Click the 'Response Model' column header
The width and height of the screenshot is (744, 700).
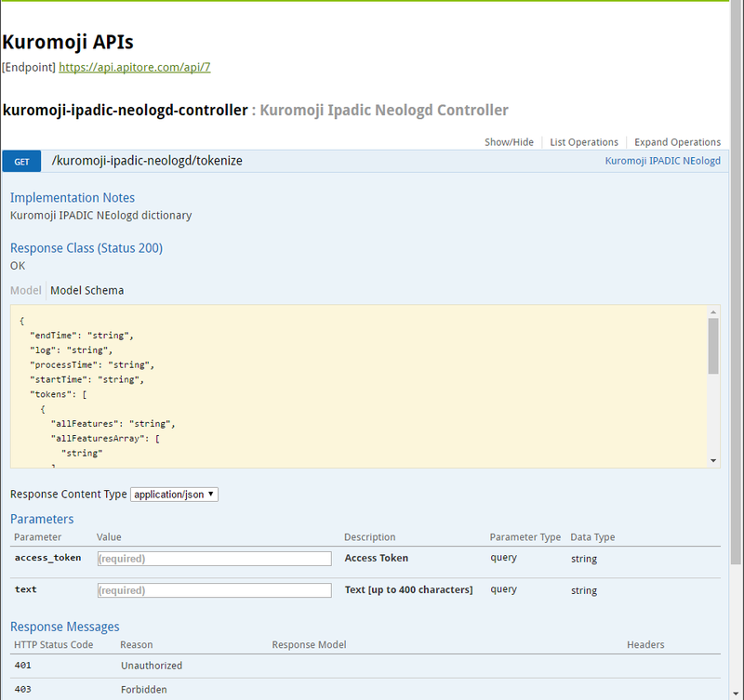(x=309, y=644)
